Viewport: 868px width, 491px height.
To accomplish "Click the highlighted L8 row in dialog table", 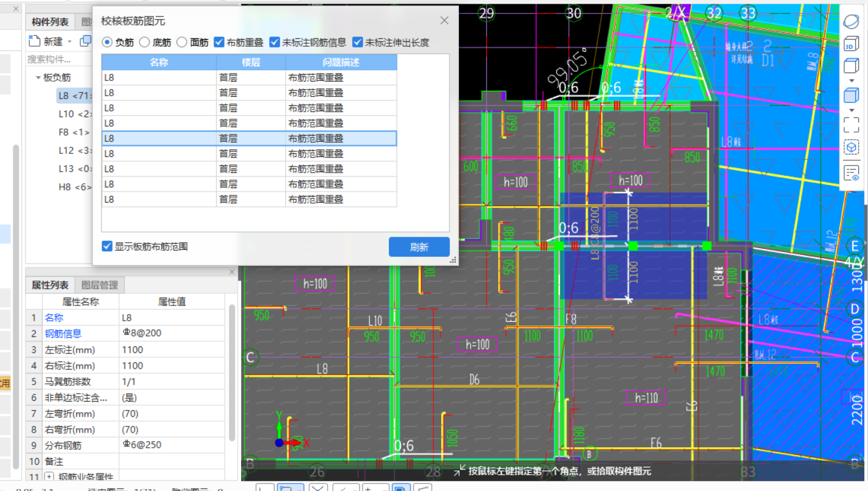I will click(249, 138).
